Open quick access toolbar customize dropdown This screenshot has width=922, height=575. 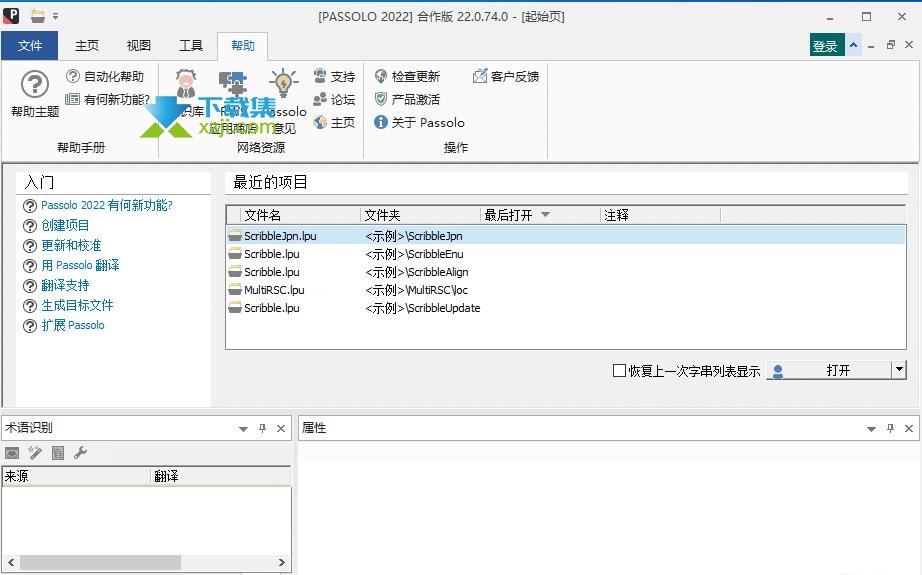coord(55,16)
